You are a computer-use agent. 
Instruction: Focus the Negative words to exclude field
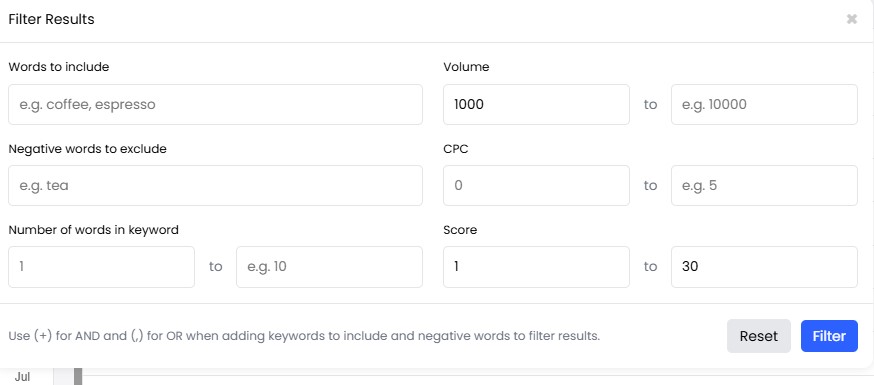(x=215, y=185)
